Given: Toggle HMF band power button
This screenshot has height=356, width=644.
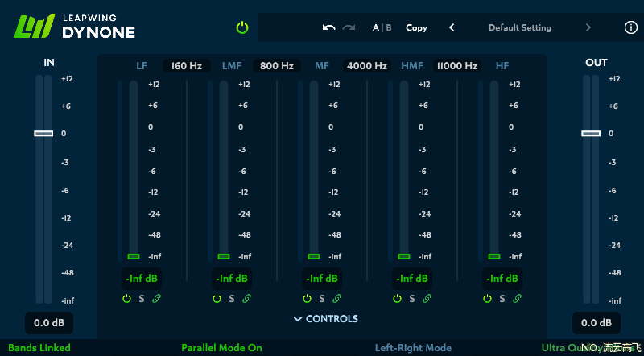Looking at the screenshot, I should [x=397, y=299].
